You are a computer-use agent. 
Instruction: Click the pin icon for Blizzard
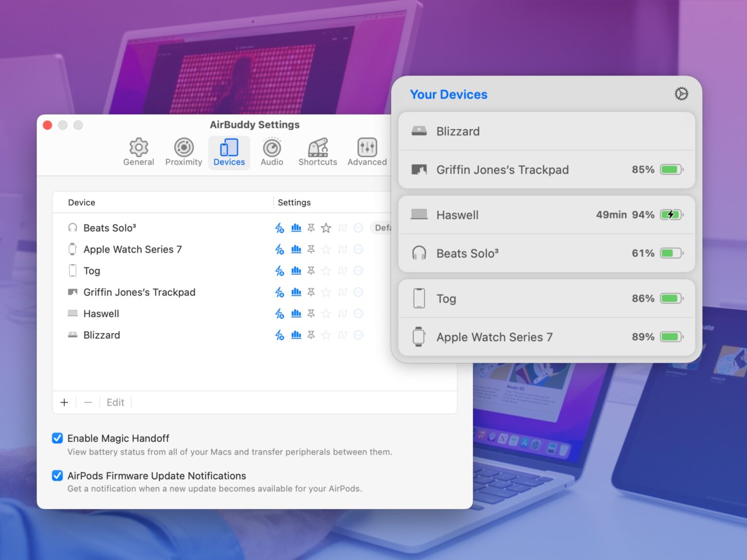tap(311, 335)
